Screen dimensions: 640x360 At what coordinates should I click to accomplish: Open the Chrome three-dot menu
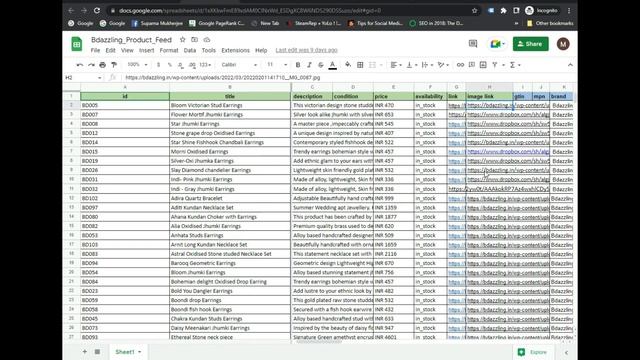[569, 11]
